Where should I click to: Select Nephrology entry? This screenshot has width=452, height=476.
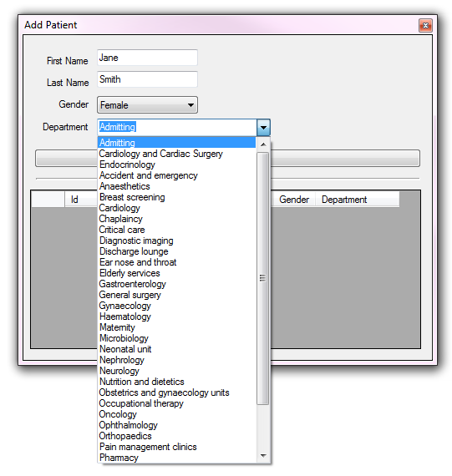click(x=176, y=360)
